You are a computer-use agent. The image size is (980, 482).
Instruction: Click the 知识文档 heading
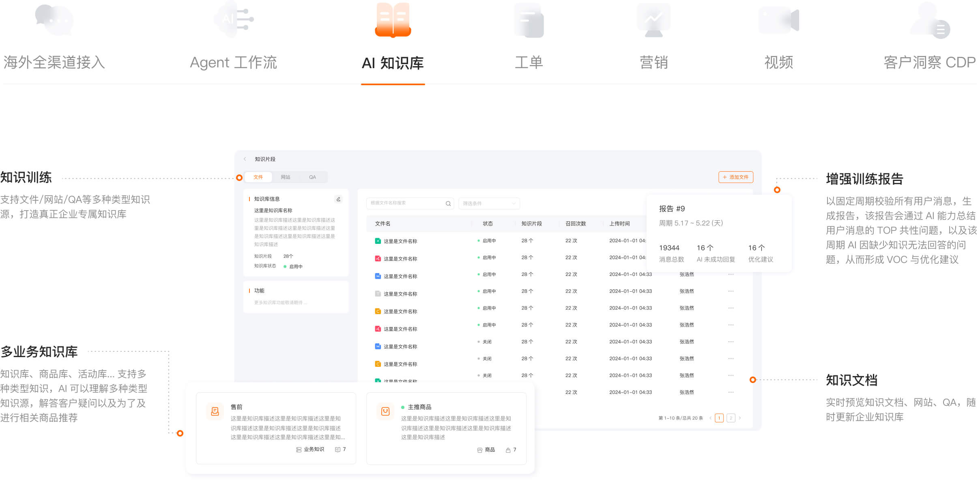[851, 380]
